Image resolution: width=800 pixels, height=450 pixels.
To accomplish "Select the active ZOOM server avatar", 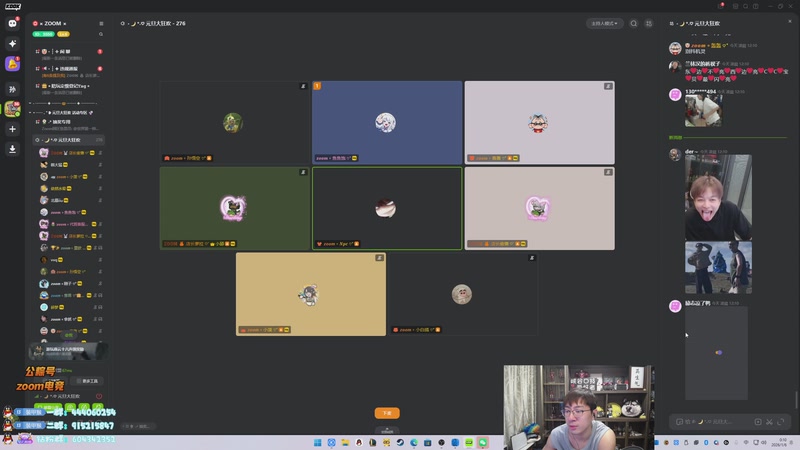I will point(12,109).
